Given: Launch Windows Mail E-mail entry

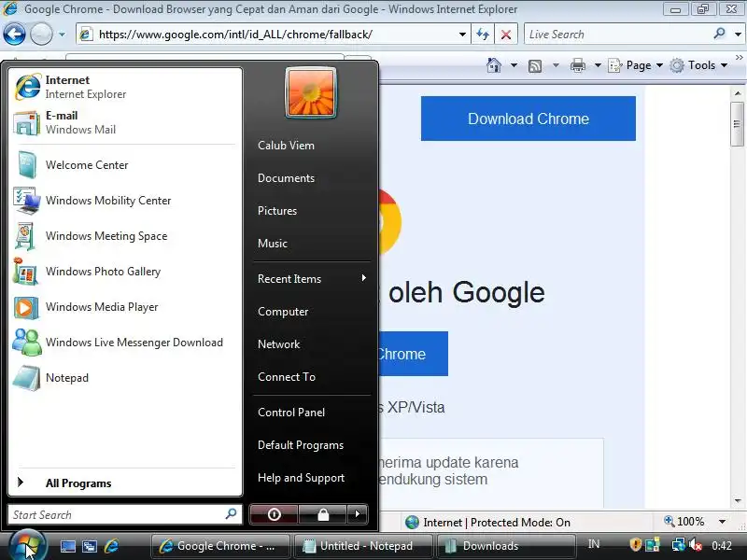Looking at the screenshot, I should (125, 122).
